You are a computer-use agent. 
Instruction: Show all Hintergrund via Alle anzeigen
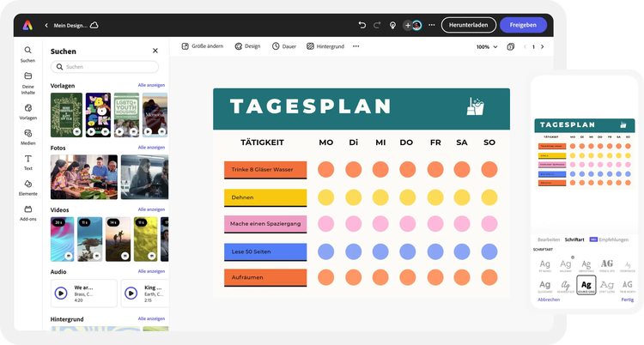coord(151,318)
